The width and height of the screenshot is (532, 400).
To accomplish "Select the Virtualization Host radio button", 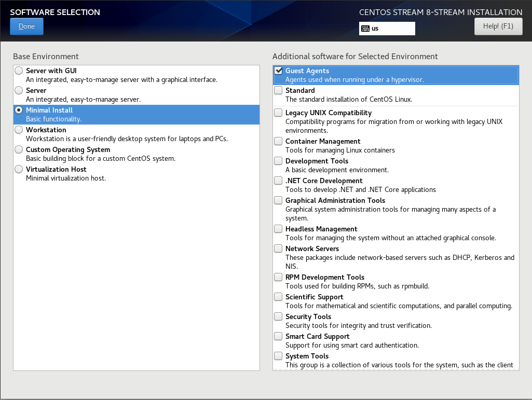I will click(x=19, y=169).
